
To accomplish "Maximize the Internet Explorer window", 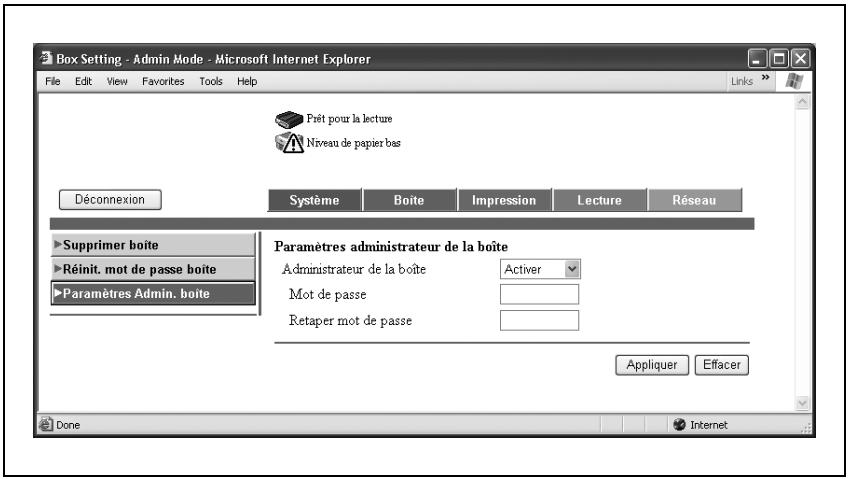I will point(779,58).
